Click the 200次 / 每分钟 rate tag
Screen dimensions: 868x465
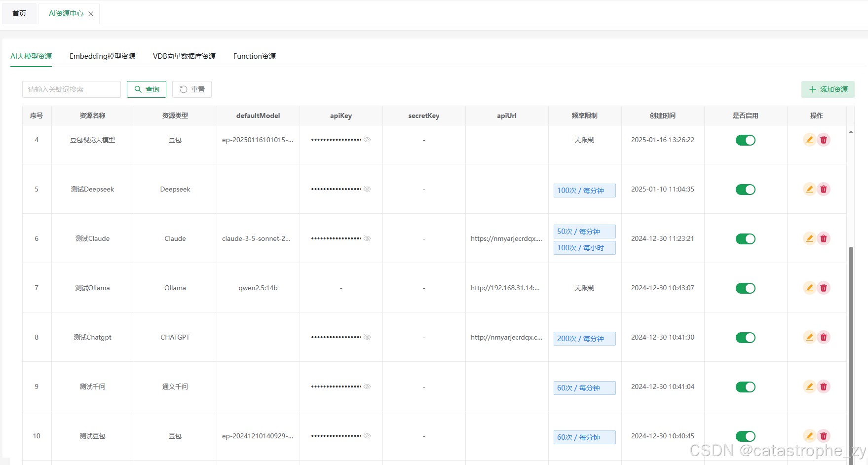click(x=584, y=339)
